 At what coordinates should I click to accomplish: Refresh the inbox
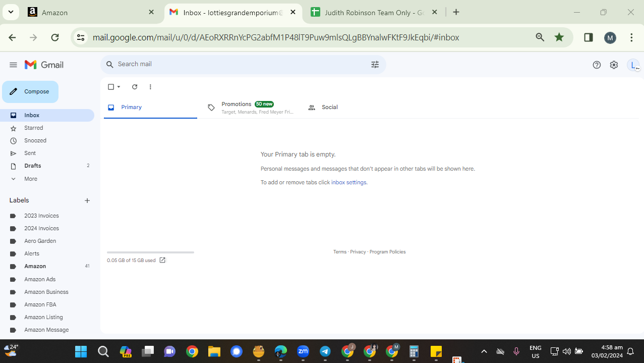[x=135, y=87]
